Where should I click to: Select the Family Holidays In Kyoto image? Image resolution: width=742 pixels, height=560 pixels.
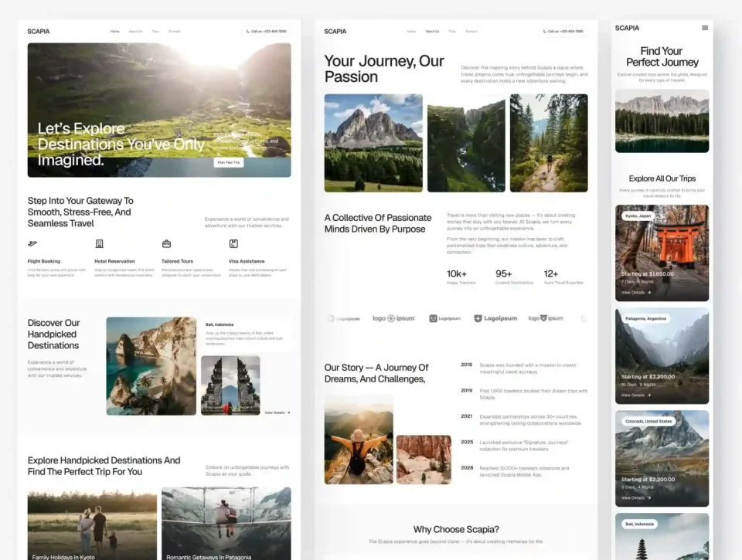tap(92, 523)
